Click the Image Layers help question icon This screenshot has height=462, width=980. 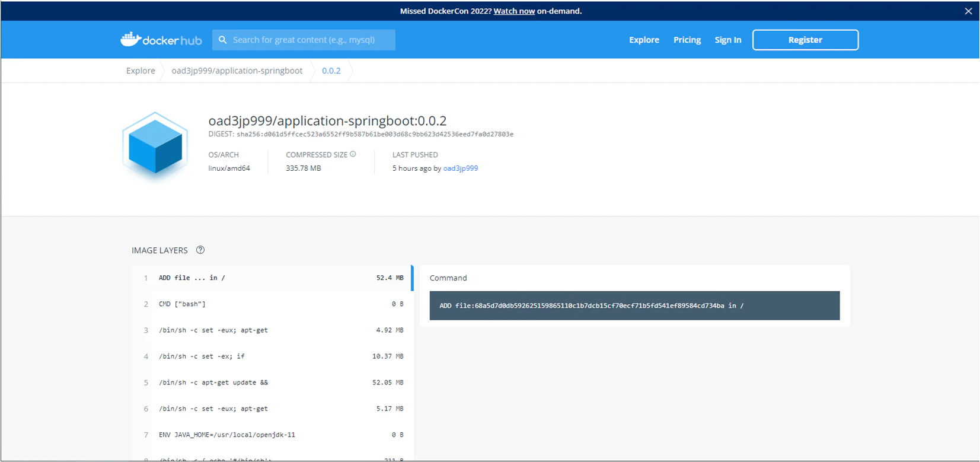tap(200, 250)
